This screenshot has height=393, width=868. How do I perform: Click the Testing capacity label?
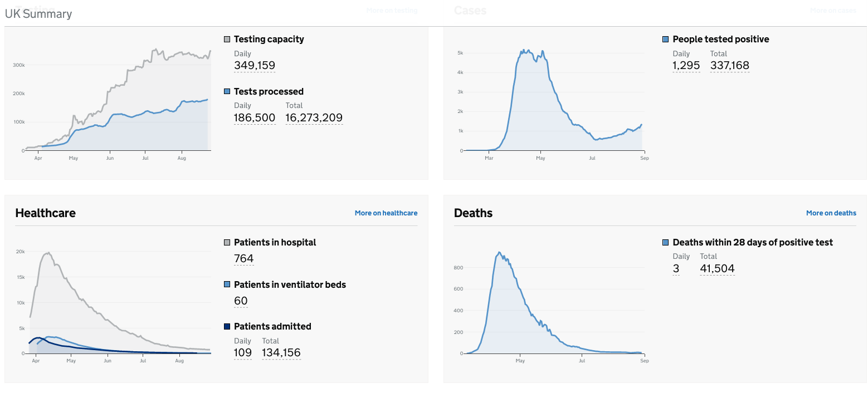tap(269, 40)
